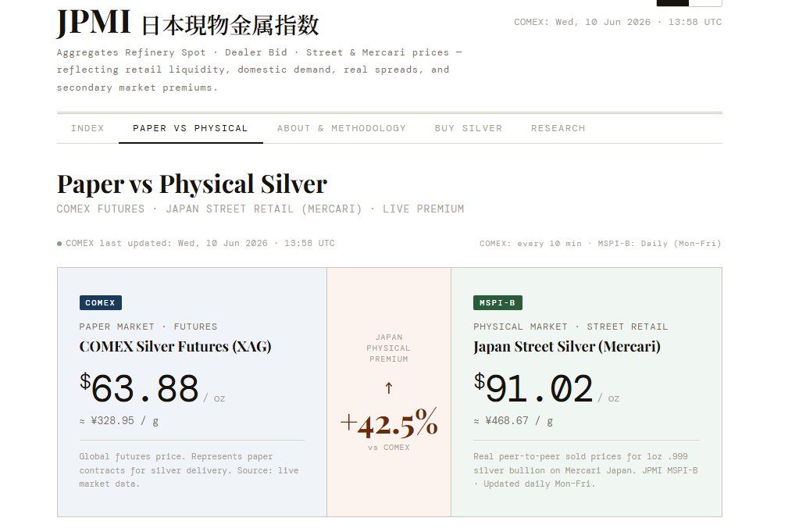Click the $63.88 per oz price
Screen dimensions: 806x532
152,388
